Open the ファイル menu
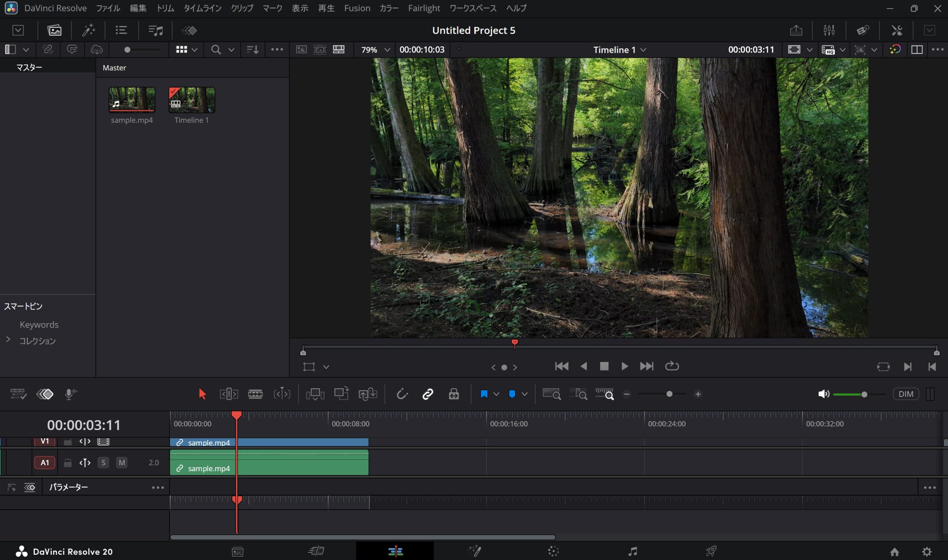The image size is (948, 560). point(108,8)
